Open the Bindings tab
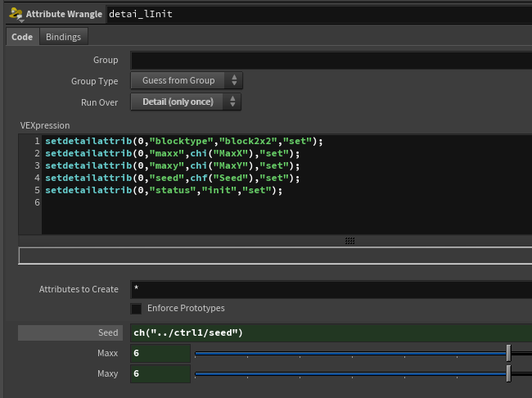 64,37
